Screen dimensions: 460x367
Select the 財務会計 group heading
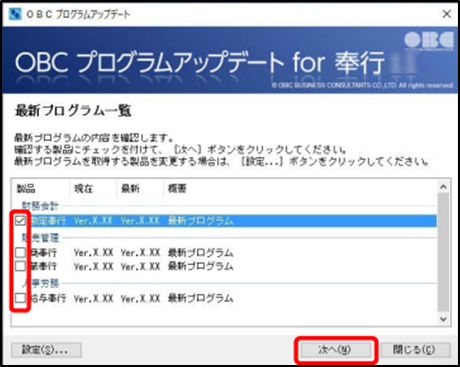pos(40,205)
